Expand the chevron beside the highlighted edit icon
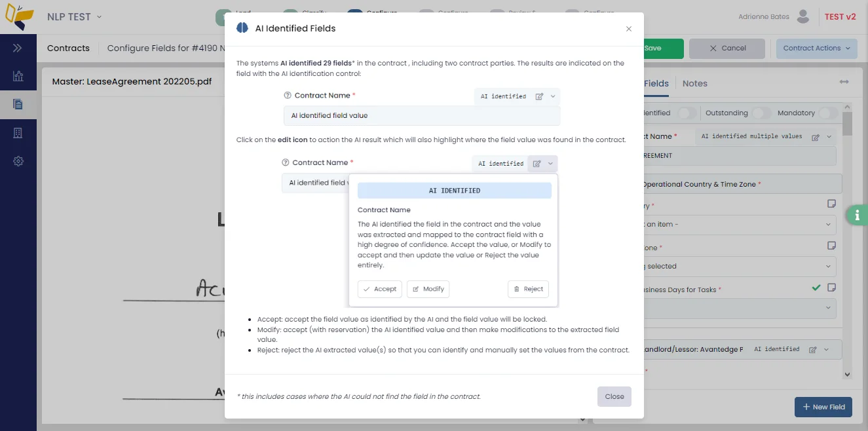The width and height of the screenshot is (868, 431). (x=551, y=164)
